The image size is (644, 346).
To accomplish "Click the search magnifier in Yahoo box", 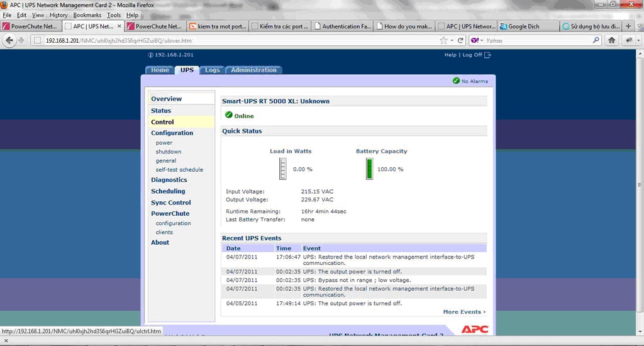I will (596, 40).
